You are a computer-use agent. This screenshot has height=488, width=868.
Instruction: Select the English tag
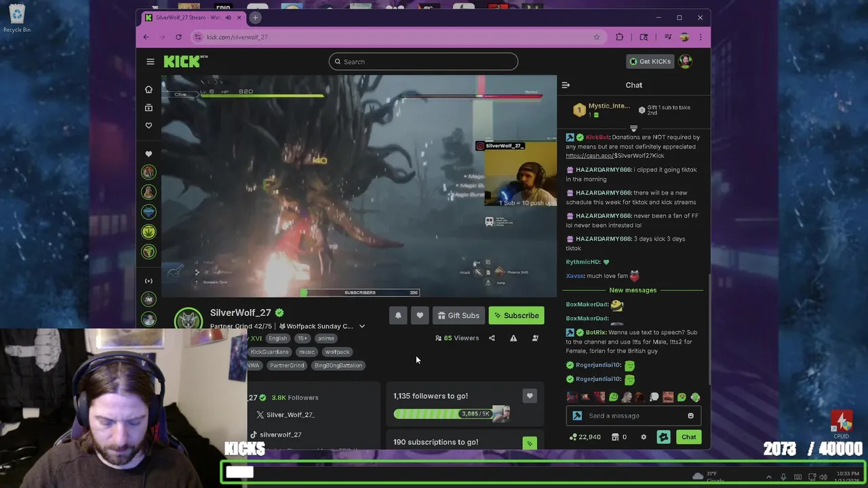(x=277, y=338)
